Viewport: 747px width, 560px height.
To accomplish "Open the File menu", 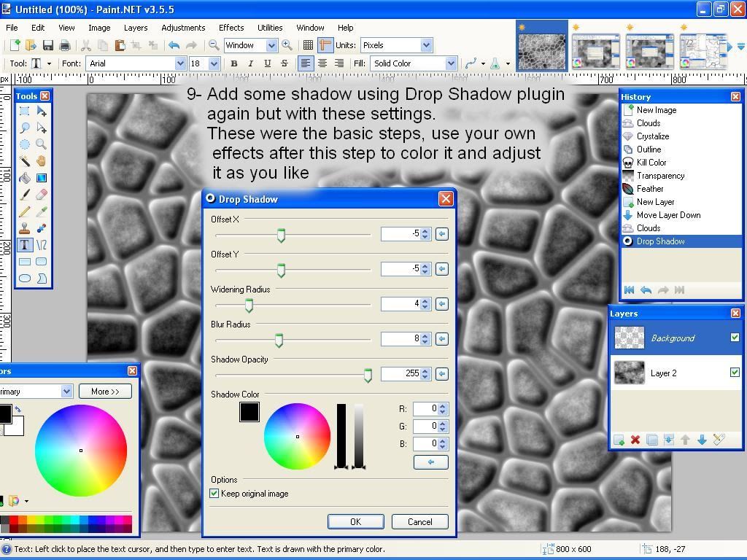I will (12, 28).
